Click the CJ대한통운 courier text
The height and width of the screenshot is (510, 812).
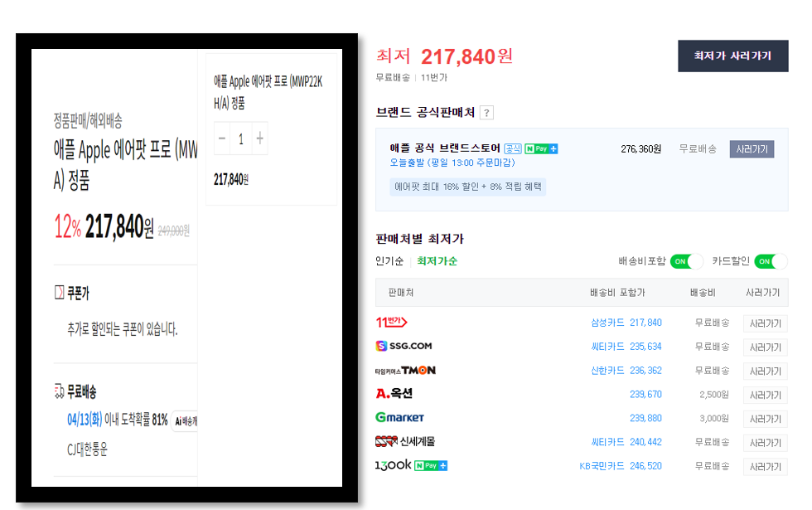[x=87, y=449]
